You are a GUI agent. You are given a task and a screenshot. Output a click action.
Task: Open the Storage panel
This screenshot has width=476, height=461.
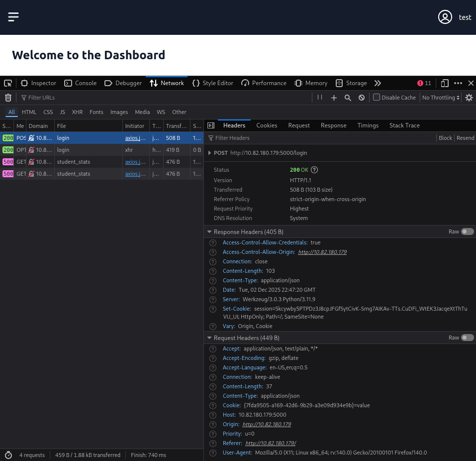click(352, 83)
